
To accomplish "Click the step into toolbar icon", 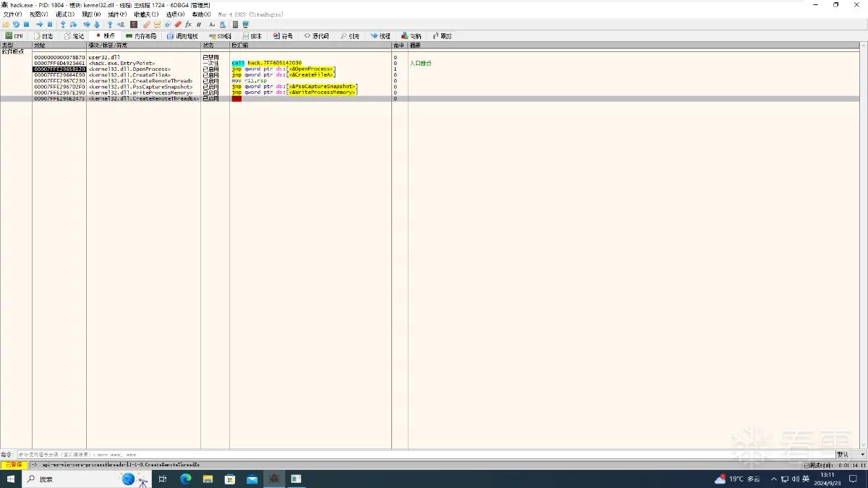I will (63, 24).
